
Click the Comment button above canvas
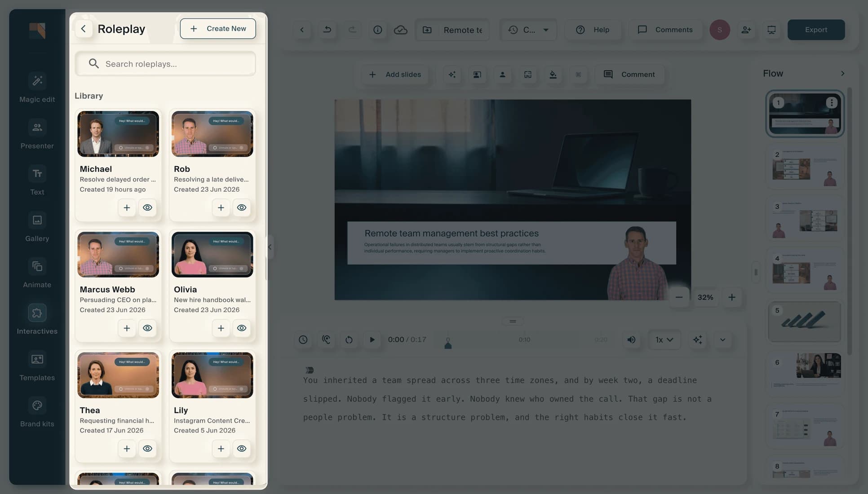pos(629,75)
